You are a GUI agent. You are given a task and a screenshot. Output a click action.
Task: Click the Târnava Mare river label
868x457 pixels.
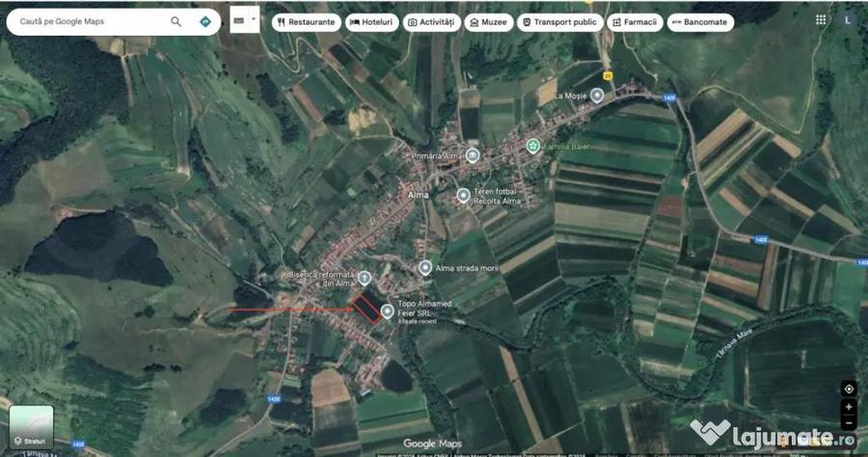[x=735, y=345]
